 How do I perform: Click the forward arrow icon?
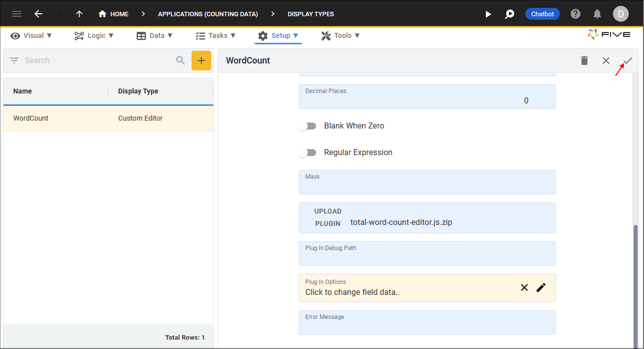point(58,14)
